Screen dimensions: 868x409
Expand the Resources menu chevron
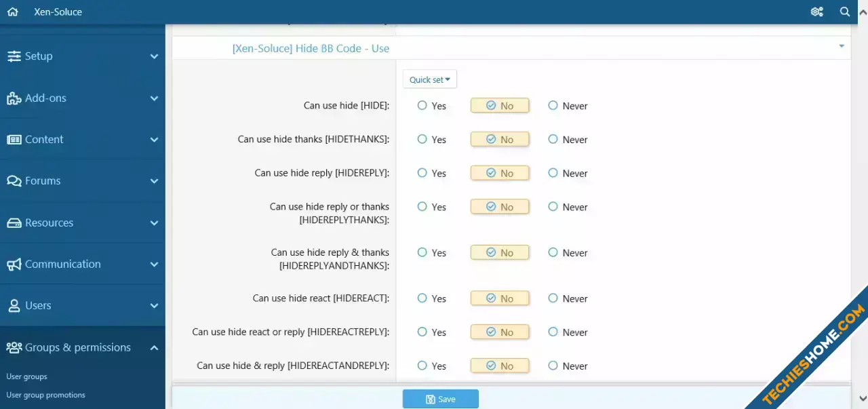[x=154, y=223]
